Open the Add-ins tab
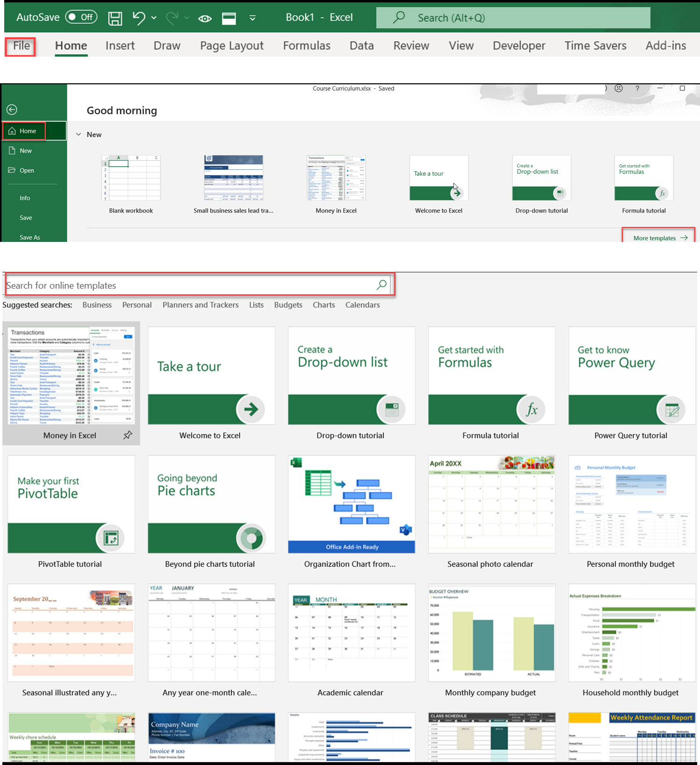 click(x=666, y=46)
